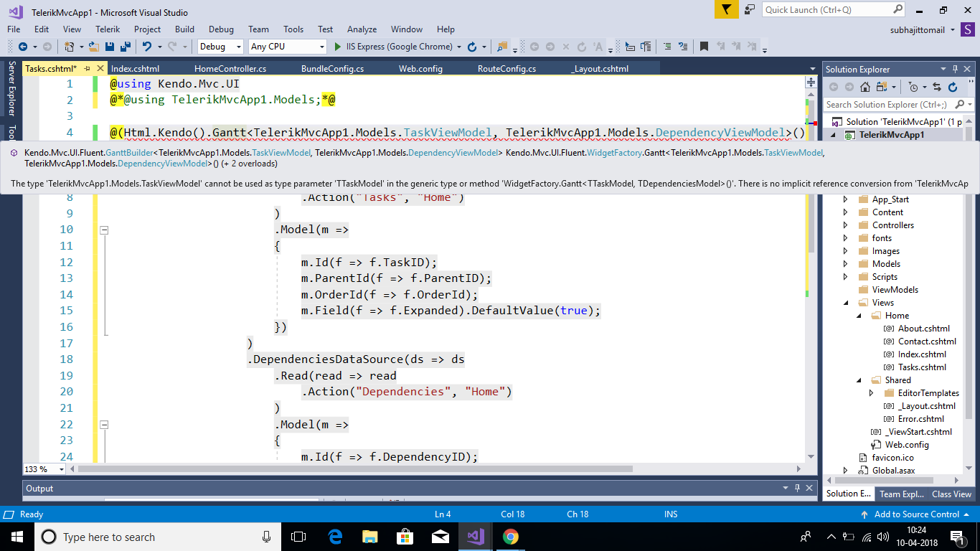Click the Solution Explorer Refresh icon
980x551 pixels.
click(953, 87)
